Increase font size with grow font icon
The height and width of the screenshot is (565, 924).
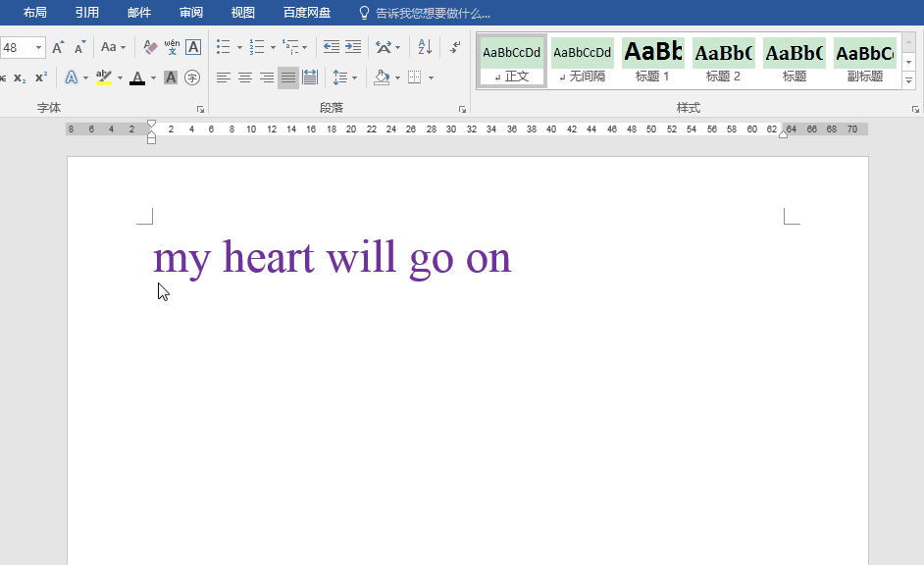(58, 47)
